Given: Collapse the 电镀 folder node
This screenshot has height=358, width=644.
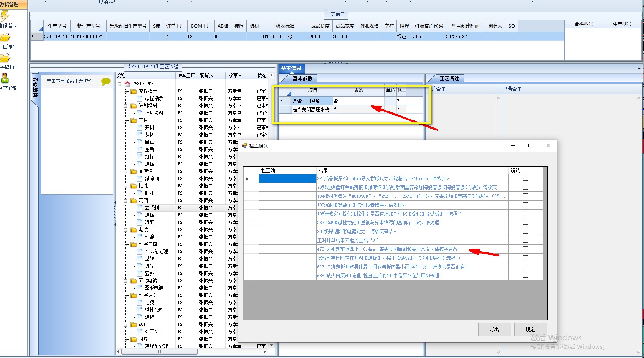Looking at the screenshot, I should 126,229.
